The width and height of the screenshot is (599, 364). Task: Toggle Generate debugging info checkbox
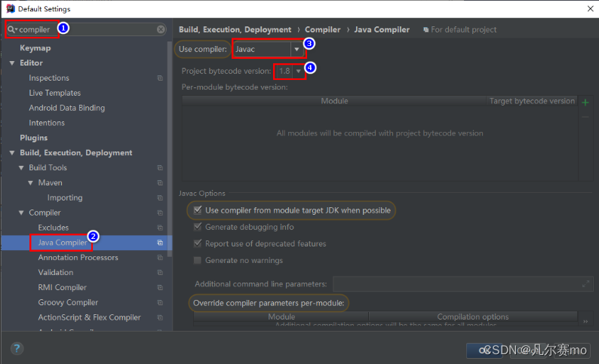pos(198,227)
